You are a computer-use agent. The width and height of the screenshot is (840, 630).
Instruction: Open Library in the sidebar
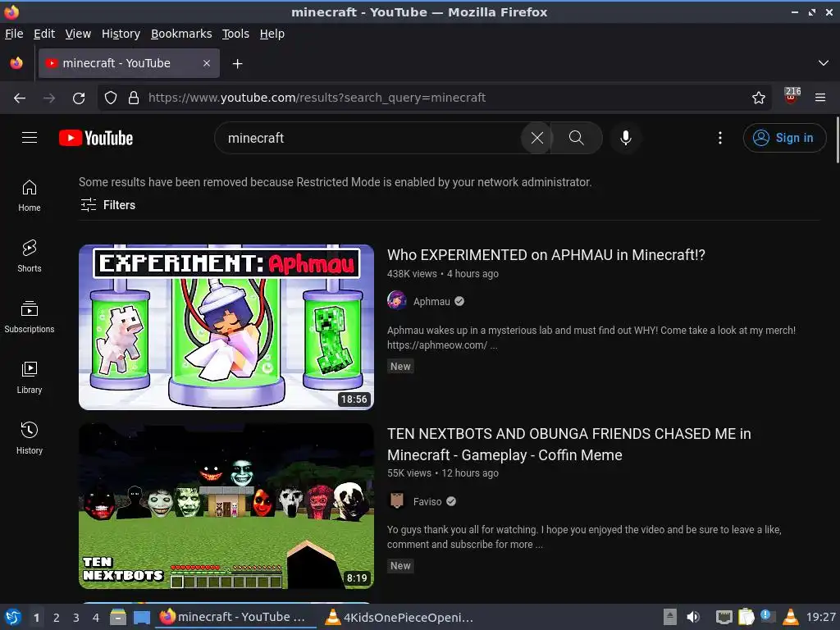30,377
